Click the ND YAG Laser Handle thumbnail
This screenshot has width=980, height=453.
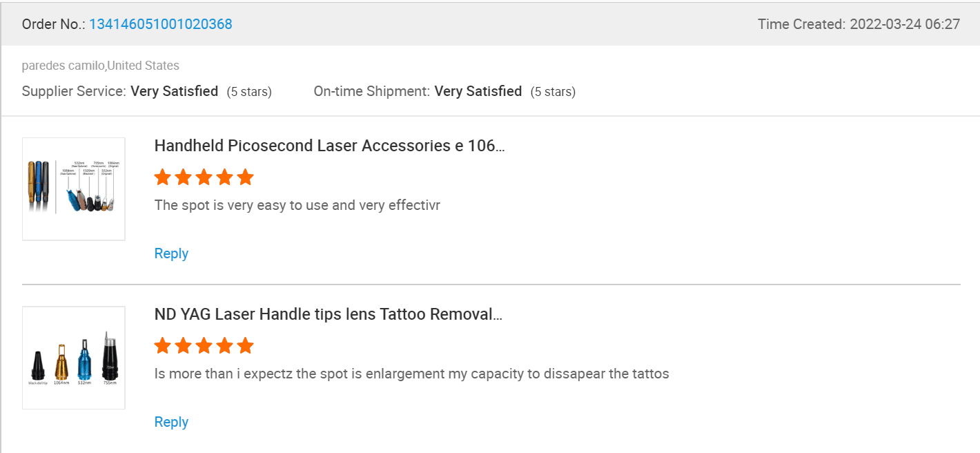(74, 358)
